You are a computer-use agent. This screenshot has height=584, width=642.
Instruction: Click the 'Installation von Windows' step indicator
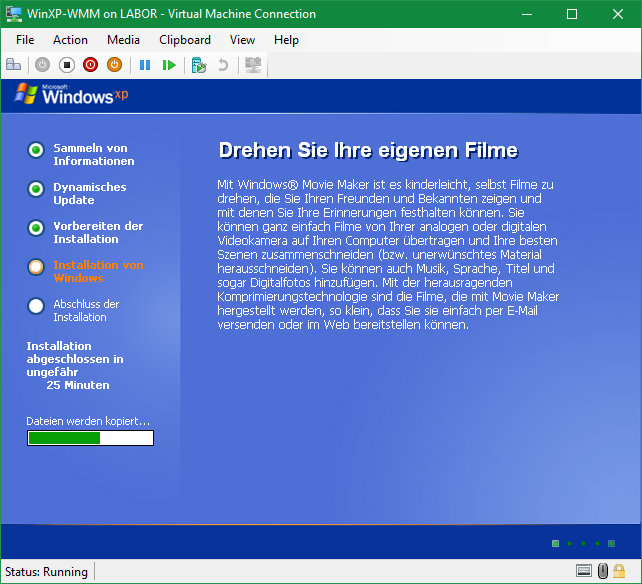pos(36,267)
